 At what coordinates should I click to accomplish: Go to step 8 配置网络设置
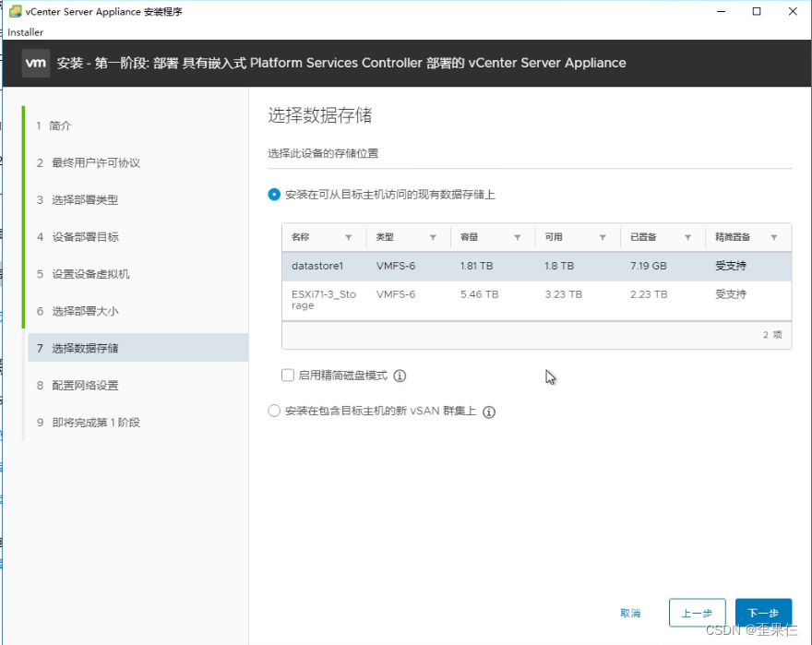pyautogui.click(x=78, y=386)
